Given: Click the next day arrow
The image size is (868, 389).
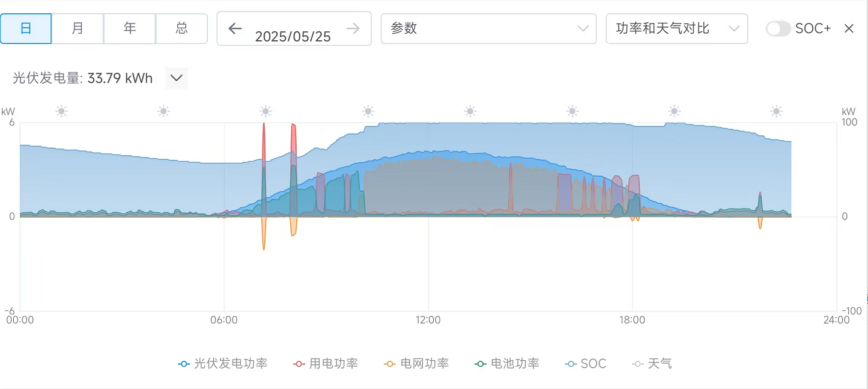Looking at the screenshot, I should point(353,28).
